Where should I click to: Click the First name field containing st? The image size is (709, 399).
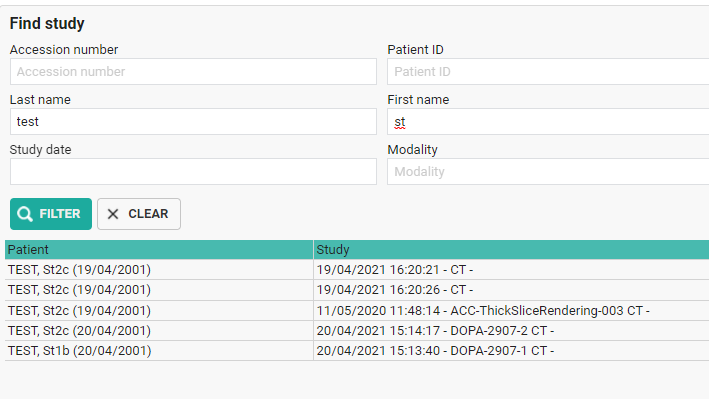point(548,121)
